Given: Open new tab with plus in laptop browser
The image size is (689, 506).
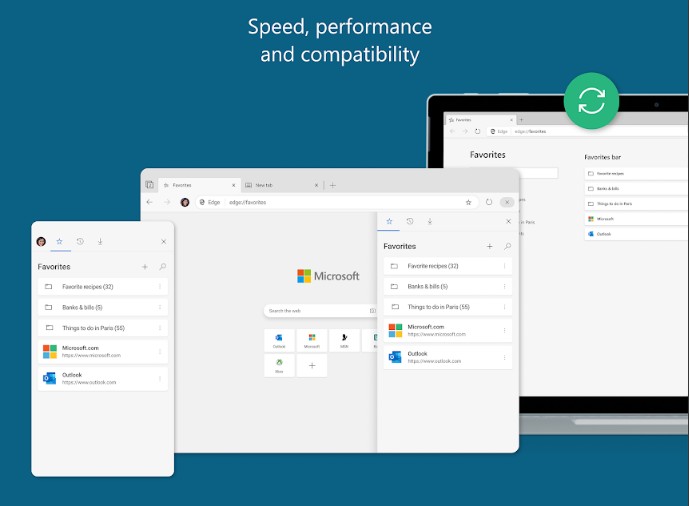Looking at the screenshot, I should pyautogui.click(x=522, y=119).
